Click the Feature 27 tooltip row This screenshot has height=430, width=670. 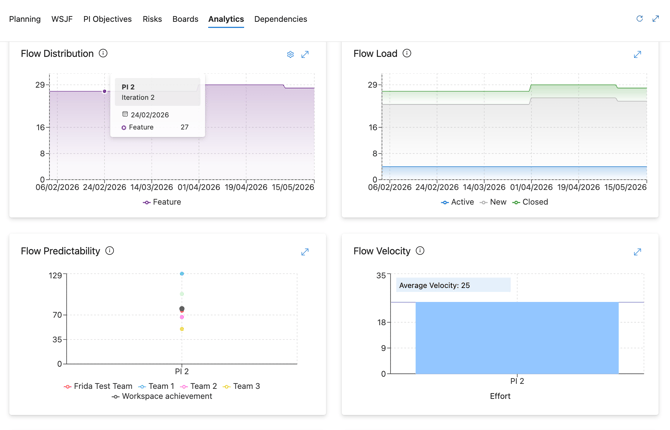click(155, 127)
